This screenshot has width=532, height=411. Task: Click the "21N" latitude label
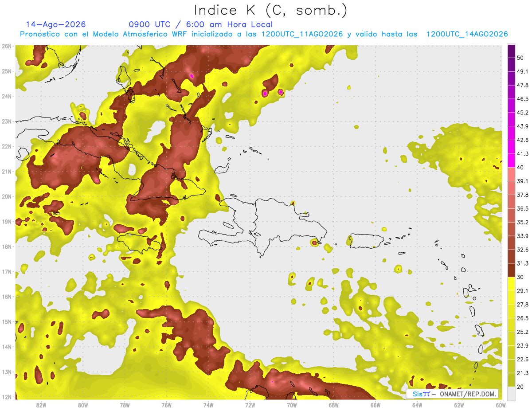tap(7, 172)
